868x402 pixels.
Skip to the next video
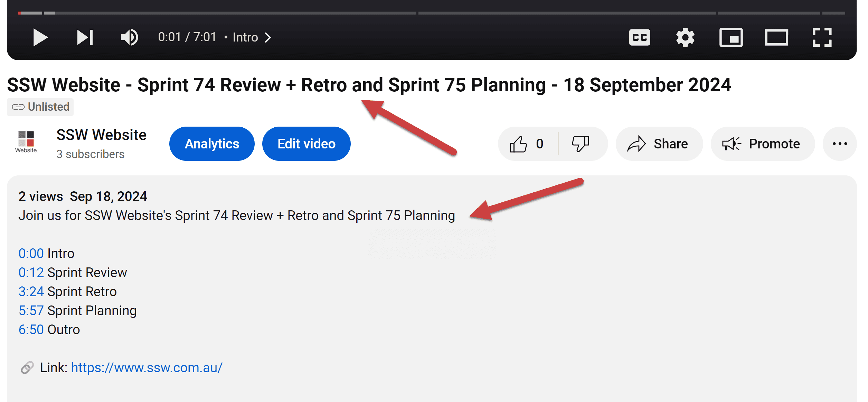[85, 37]
